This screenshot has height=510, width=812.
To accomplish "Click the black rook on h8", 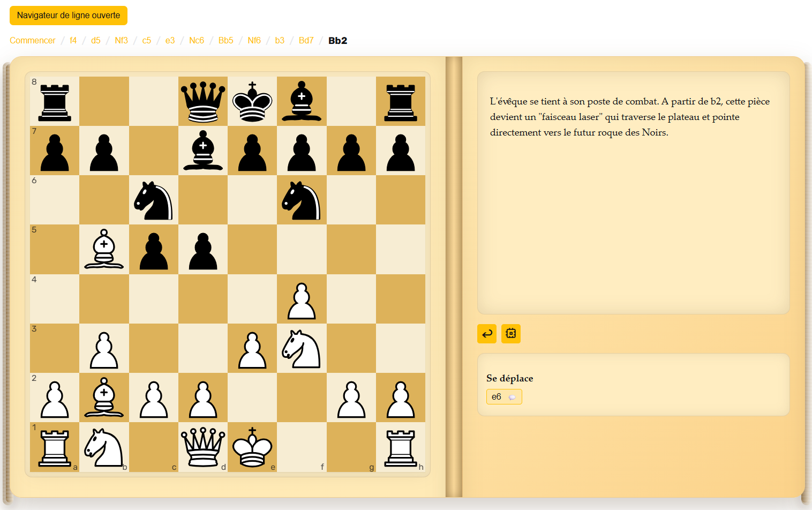I will point(401,101).
